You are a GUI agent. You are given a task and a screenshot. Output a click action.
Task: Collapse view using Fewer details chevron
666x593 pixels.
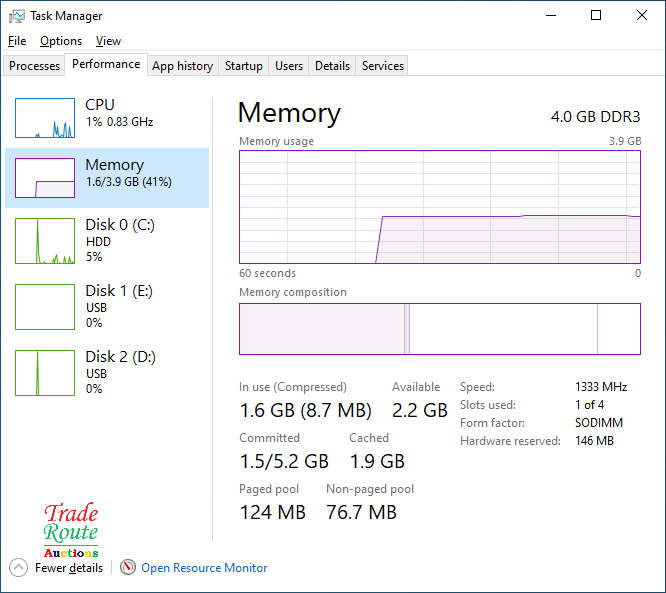19,567
